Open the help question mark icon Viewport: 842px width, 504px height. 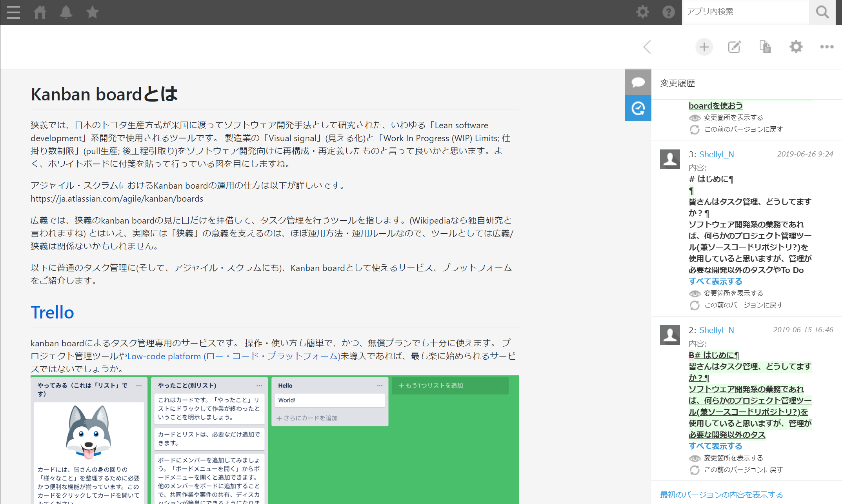click(668, 12)
